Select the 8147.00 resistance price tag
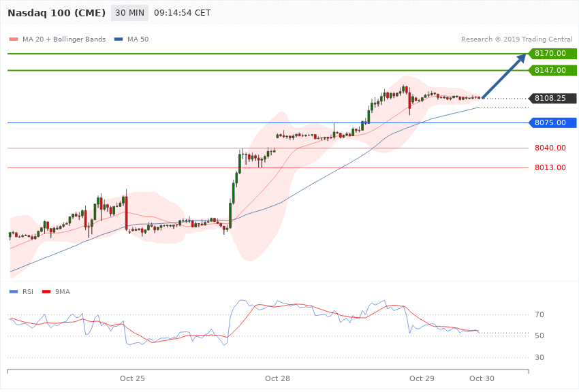This screenshot has width=579, height=392. [552, 70]
